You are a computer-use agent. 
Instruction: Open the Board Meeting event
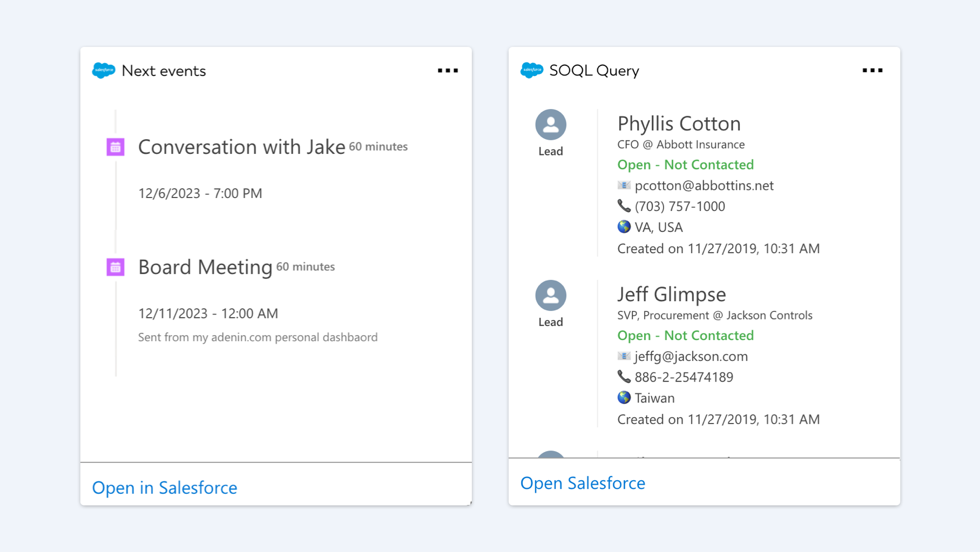205,267
